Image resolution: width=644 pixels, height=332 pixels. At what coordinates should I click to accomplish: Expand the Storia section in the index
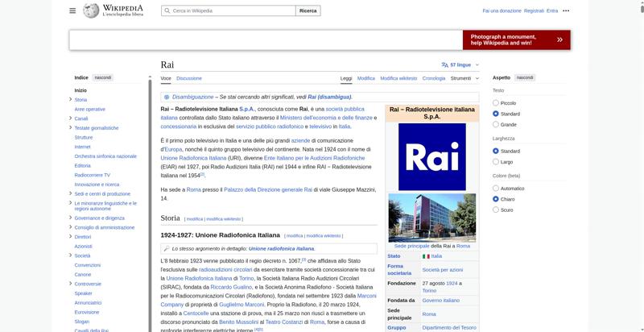[71, 99]
